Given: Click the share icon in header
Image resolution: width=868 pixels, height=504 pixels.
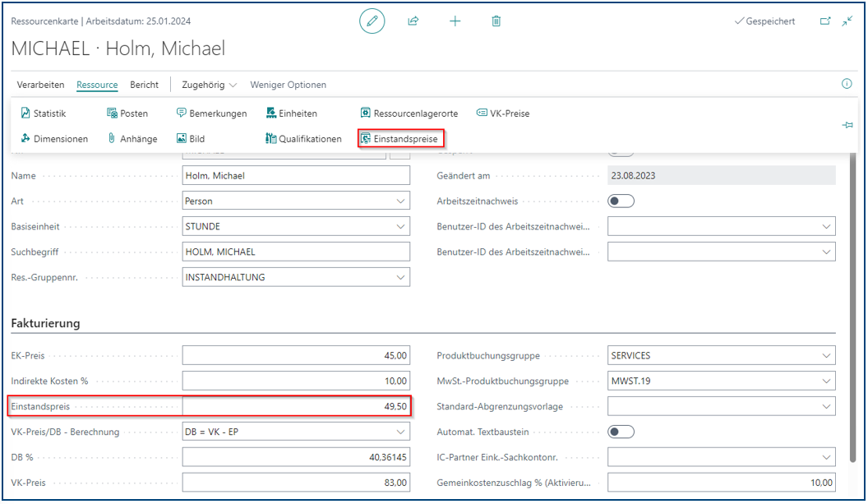Looking at the screenshot, I should 413,21.
